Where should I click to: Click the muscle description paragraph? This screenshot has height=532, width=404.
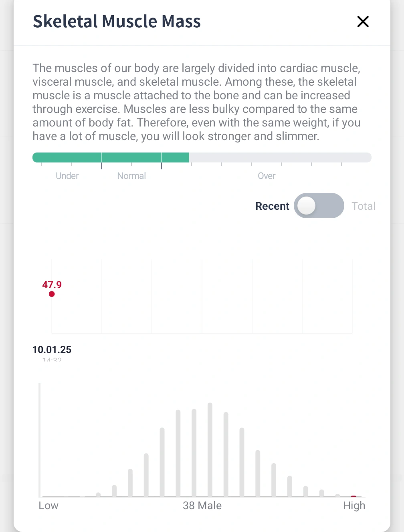coord(196,102)
